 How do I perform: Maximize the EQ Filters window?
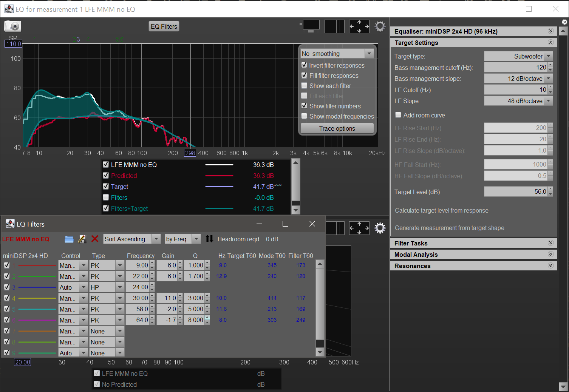pyautogui.click(x=286, y=224)
